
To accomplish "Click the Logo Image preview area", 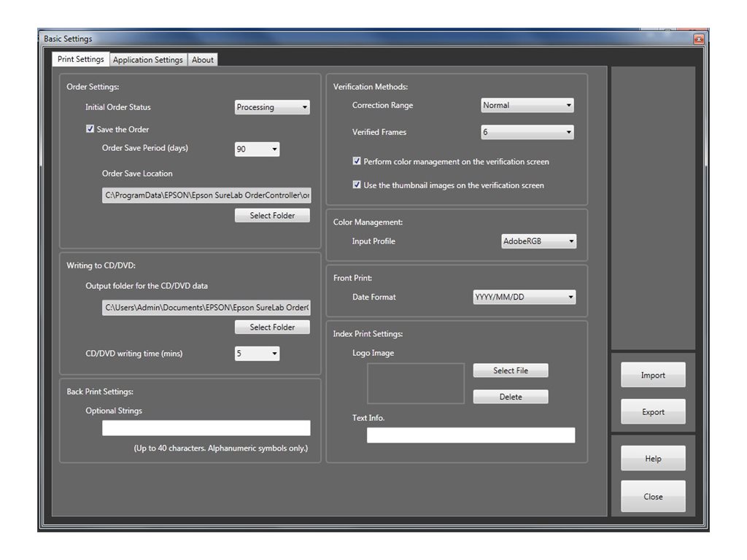I will 416,383.
